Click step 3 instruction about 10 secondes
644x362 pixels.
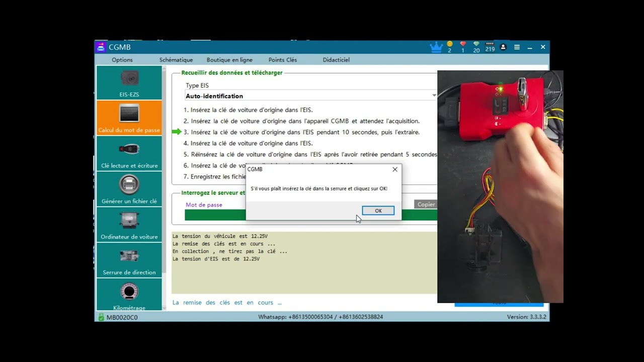coord(301,132)
